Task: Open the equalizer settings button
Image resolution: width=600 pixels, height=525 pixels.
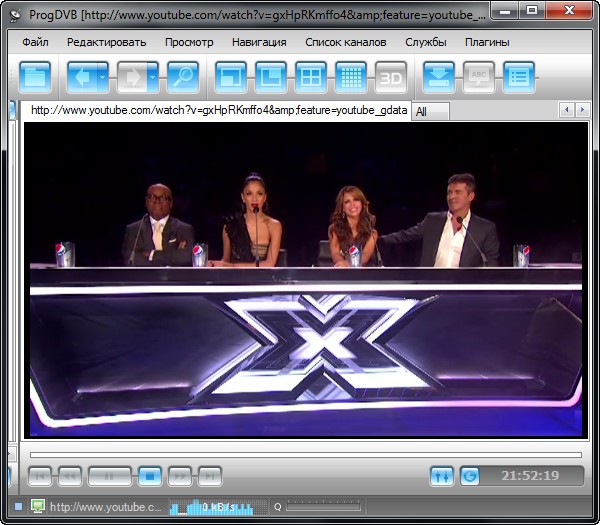Action: pos(442,476)
